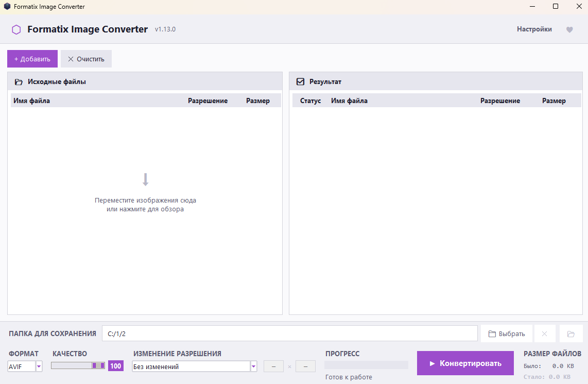
Task: Click the Formatix app icon in title bar
Action: (7, 6)
